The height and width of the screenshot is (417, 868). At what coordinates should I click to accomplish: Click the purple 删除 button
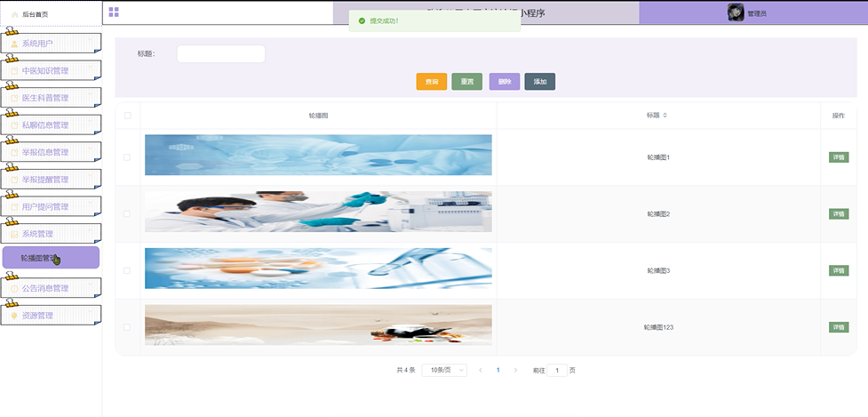point(505,82)
